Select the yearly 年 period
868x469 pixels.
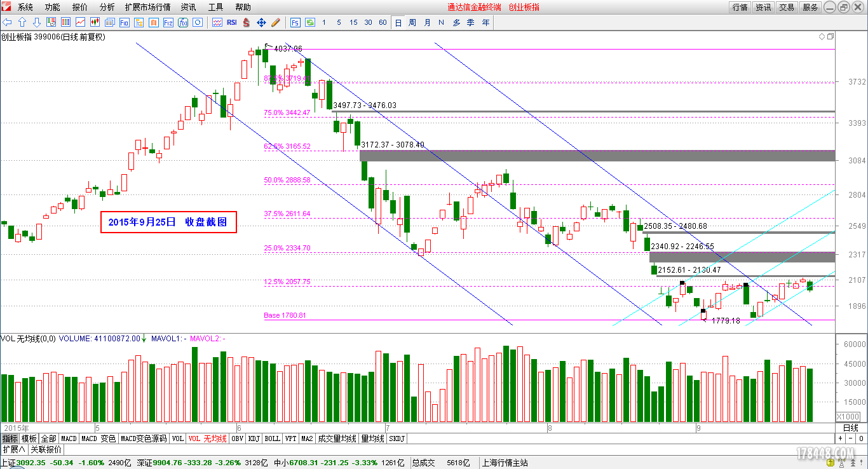coord(485,22)
